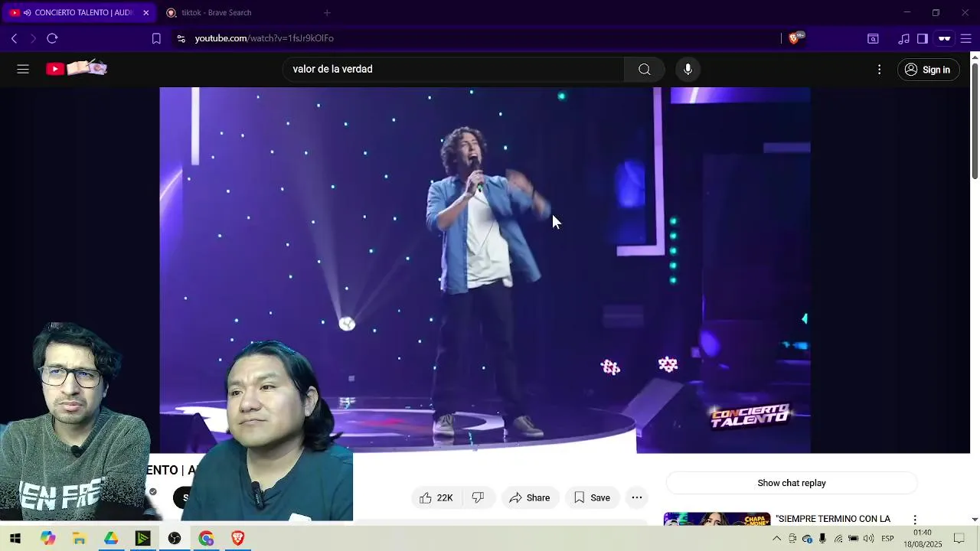Click the youtube.com address bar URL
980x551 pixels.
click(x=264, y=38)
